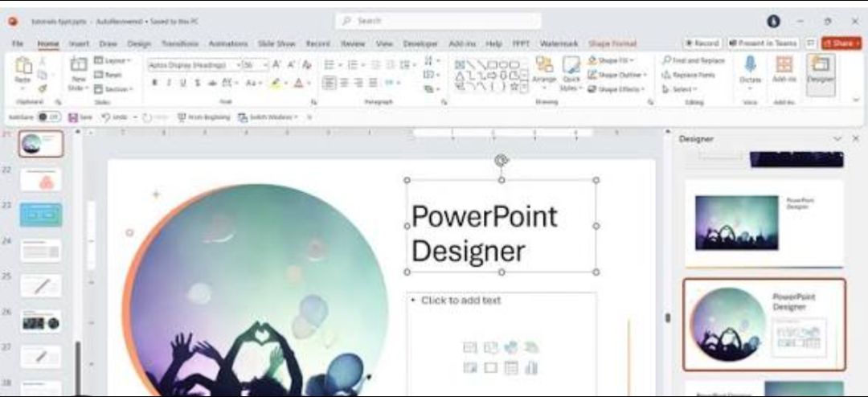Click the Paste clipboard icon
The height and width of the screenshot is (397, 868).
click(x=23, y=66)
